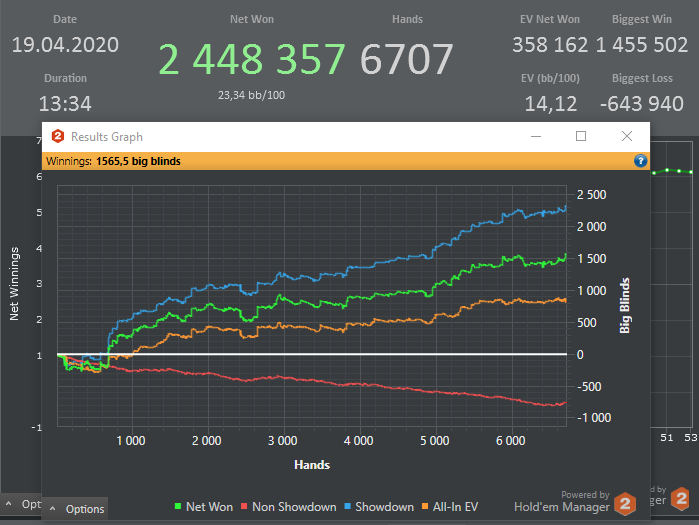Image resolution: width=699 pixels, height=525 pixels.
Task: Minimize the Results Graph window
Action: (x=536, y=136)
